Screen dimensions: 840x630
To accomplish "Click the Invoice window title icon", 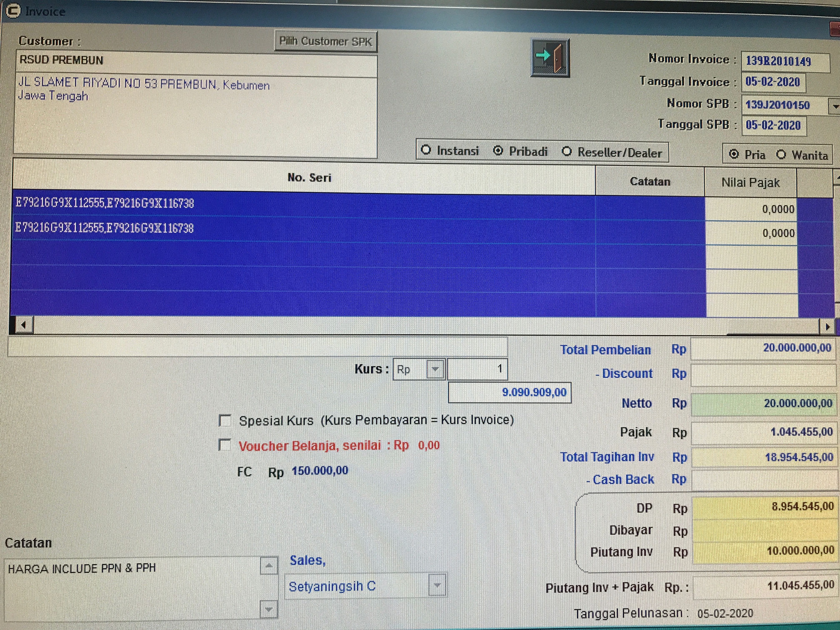I will (x=14, y=11).
